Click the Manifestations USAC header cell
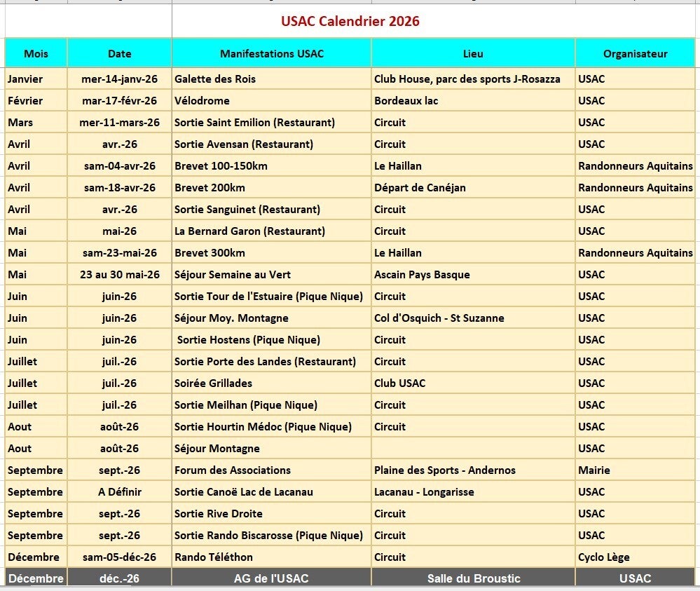This screenshot has height=591, width=700. (x=271, y=53)
